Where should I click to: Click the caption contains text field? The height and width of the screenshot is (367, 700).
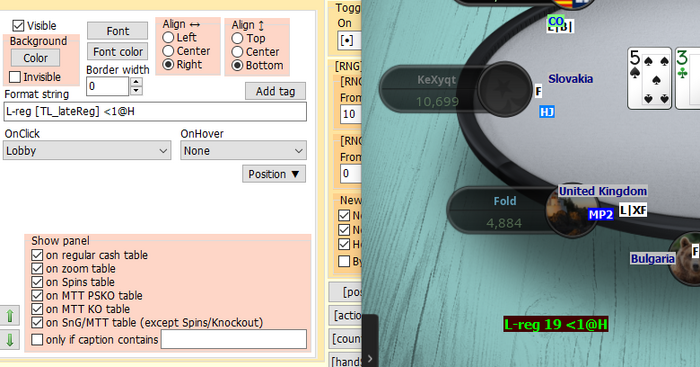tap(233, 339)
